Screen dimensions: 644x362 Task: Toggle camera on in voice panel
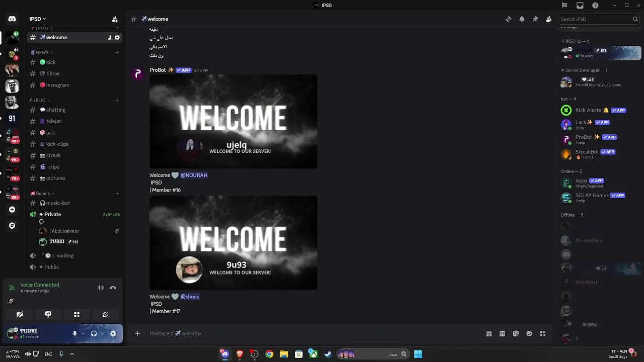click(x=20, y=314)
